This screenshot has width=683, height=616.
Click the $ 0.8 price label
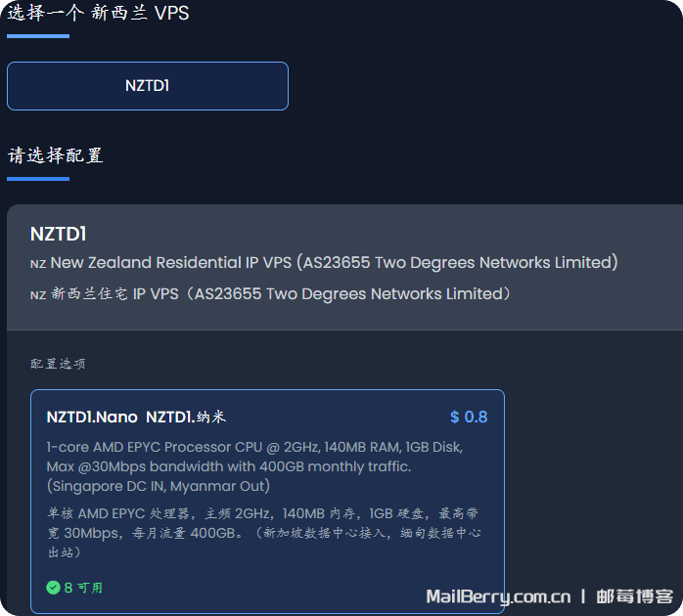pyautogui.click(x=469, y=418)
